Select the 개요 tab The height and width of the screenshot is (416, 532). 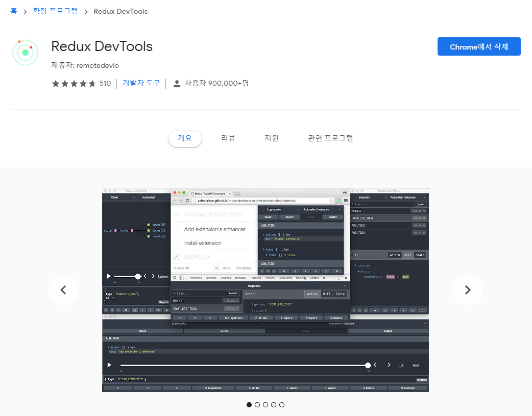pyautogui.click(x=185, y=138)
